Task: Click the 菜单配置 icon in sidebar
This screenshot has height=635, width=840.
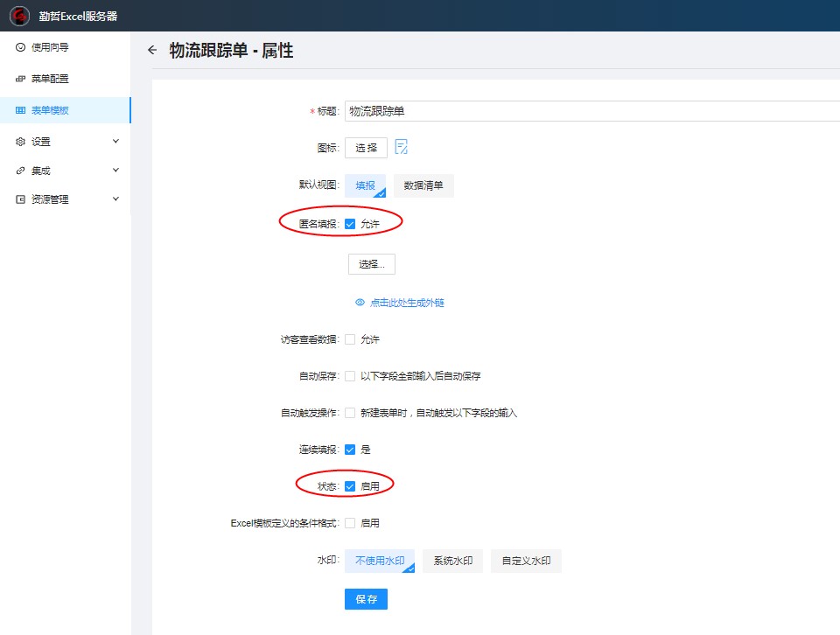Action: point(21,79)
